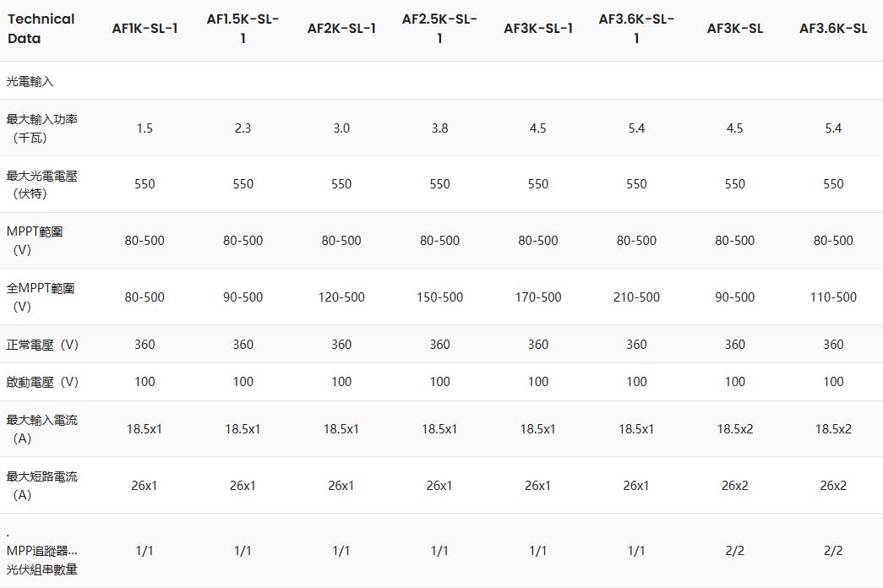
Task: Click the 120-500 full MPPT range cell
Action: click(341, 297)
